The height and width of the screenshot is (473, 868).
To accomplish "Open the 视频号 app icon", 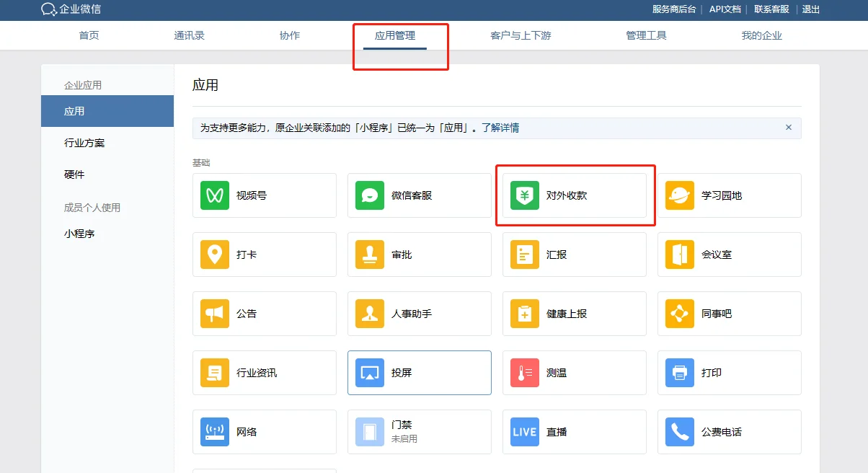I will (215, 195).
